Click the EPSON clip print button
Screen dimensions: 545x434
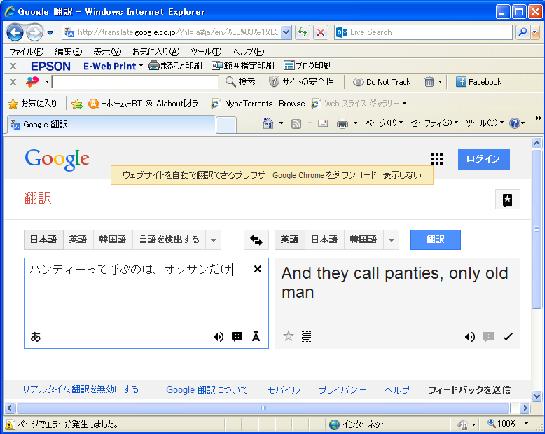[307, 65]
